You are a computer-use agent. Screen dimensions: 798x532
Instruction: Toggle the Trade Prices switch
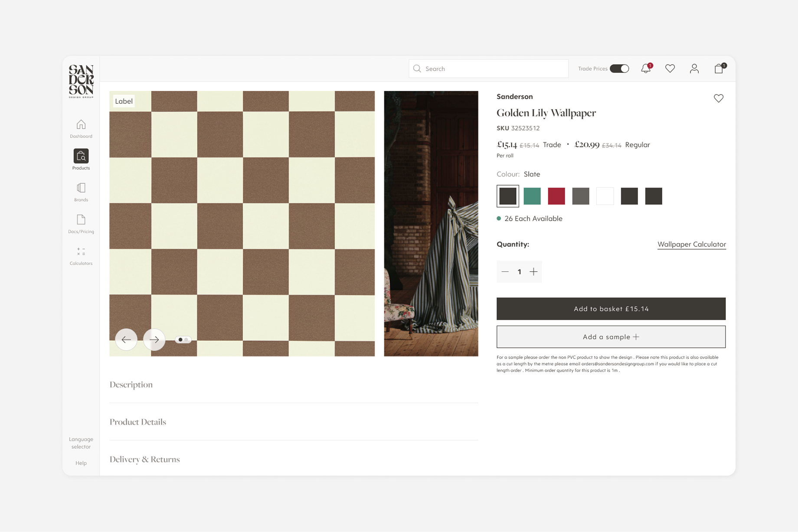pos(619,69)
